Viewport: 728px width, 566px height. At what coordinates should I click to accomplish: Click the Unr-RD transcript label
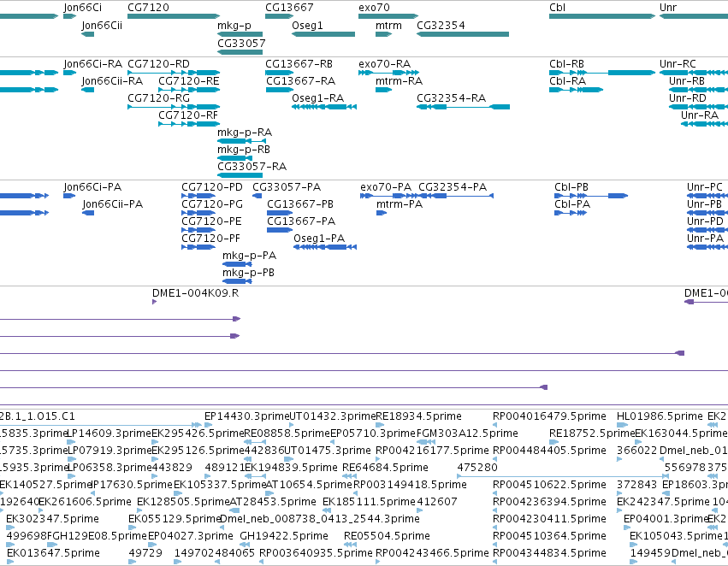[688, 97]
